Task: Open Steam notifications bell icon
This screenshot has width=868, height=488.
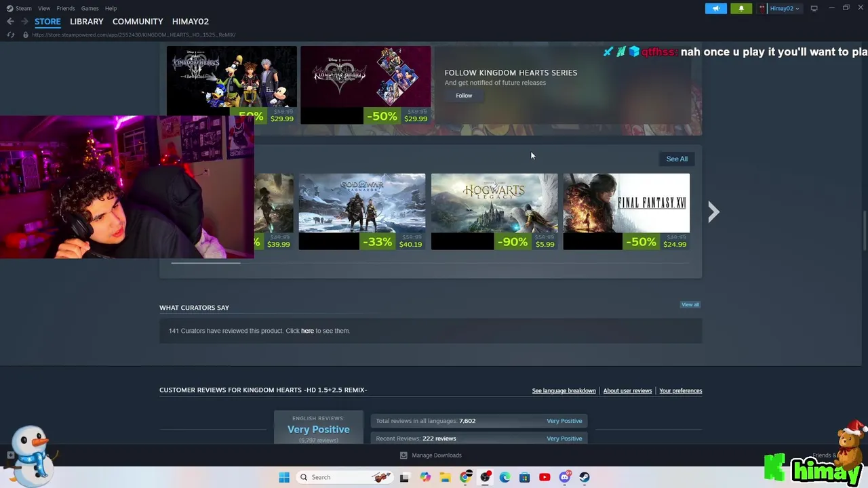Action: point(741,8)
